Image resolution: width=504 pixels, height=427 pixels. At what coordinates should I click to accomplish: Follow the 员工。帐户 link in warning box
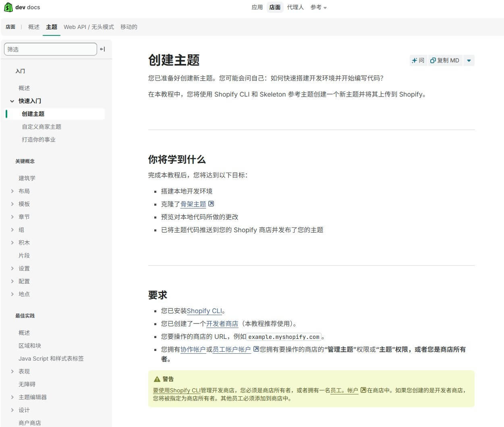344,390
